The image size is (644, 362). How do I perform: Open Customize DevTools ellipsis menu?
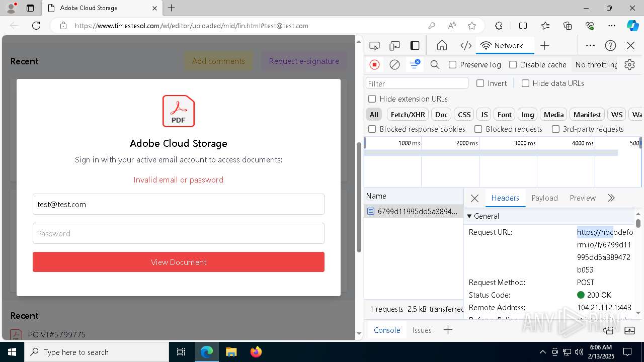[x=590, y=46]
